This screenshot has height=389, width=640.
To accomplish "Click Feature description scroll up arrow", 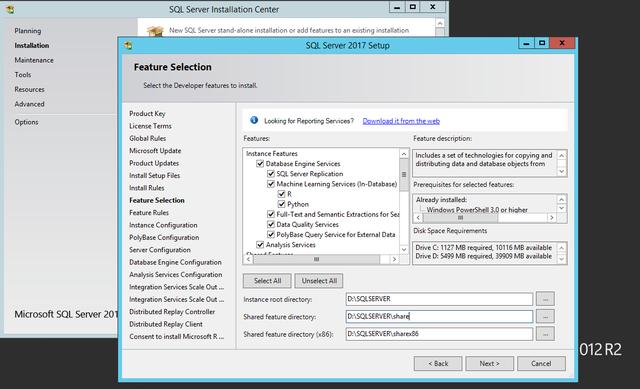I will (562, 156).
